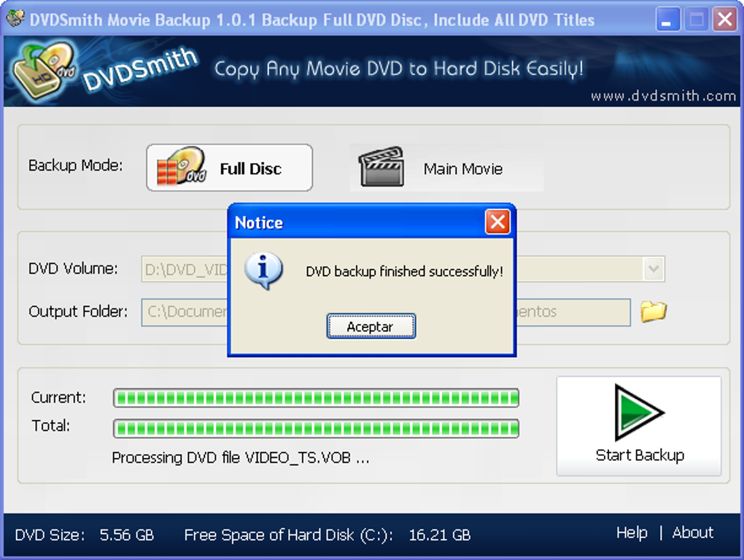Select Full Disc backup mode
744x560 pixels.
(229, 168)
